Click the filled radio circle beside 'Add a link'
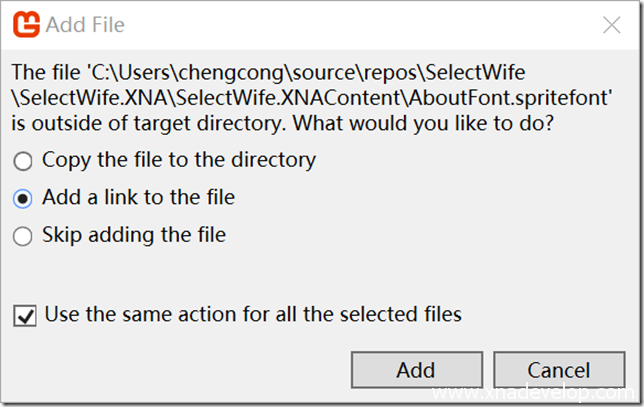 tap(23, 198)
